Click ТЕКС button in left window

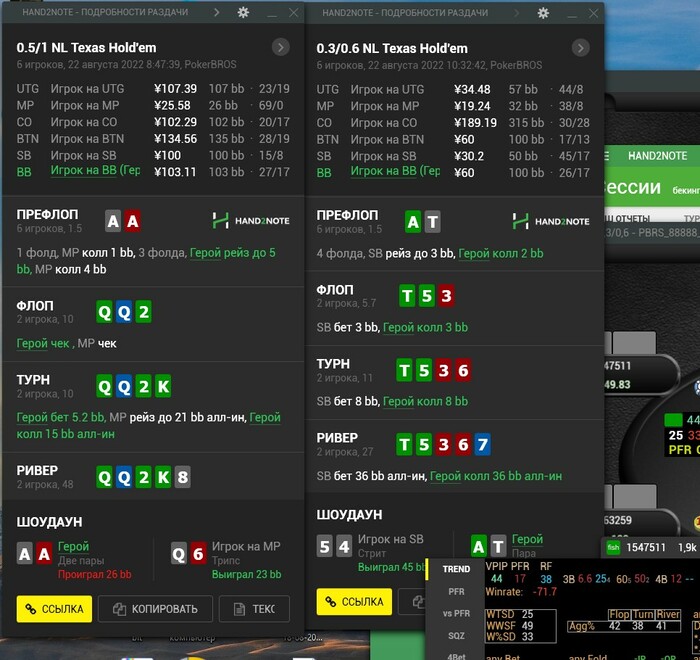coord(254,609)
